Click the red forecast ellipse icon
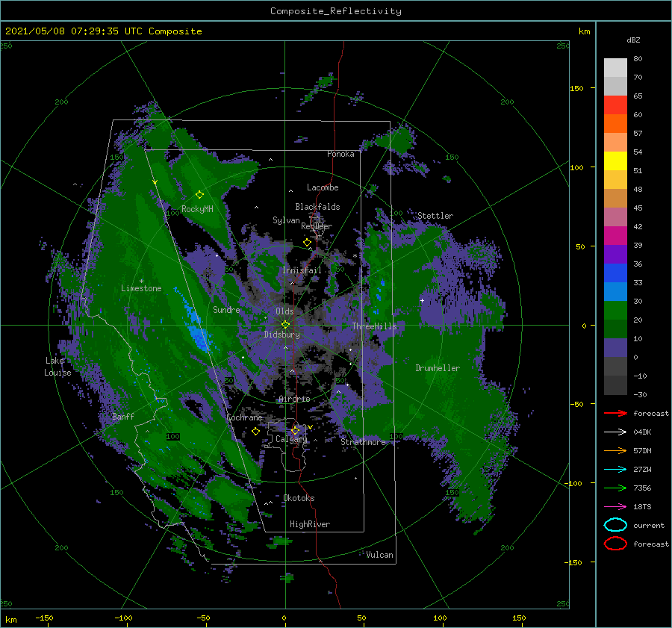Viewport: 672px width, 628px height. 615,544
